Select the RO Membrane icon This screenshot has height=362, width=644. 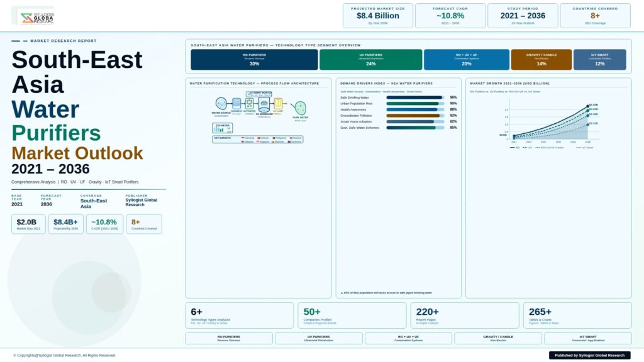point(264,104)
